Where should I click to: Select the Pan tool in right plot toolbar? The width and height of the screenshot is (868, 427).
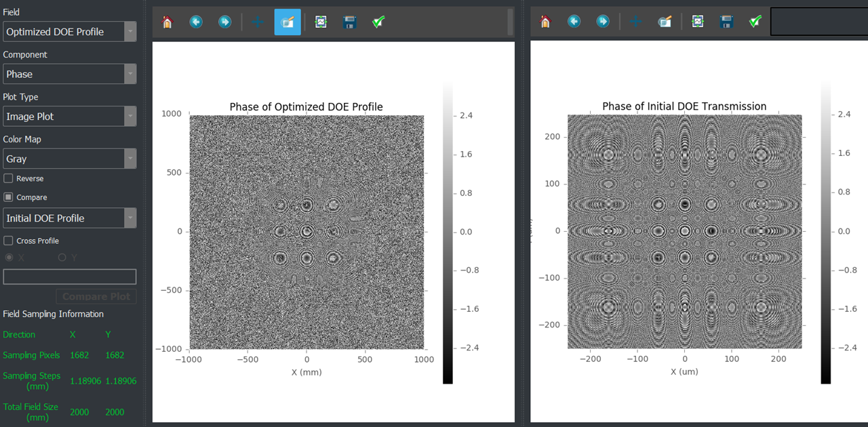pos(635,22)
